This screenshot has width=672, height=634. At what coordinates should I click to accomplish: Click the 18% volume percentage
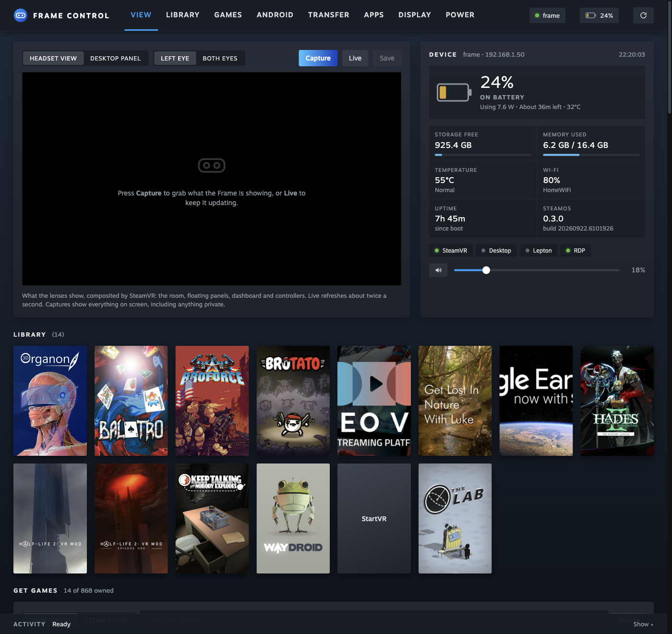click(x=638, y=270)
